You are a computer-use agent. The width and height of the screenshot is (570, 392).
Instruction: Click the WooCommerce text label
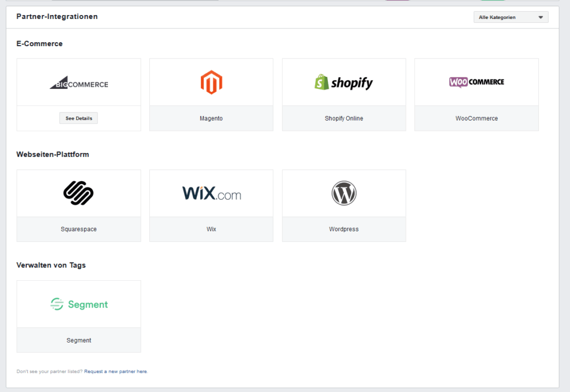476,118
